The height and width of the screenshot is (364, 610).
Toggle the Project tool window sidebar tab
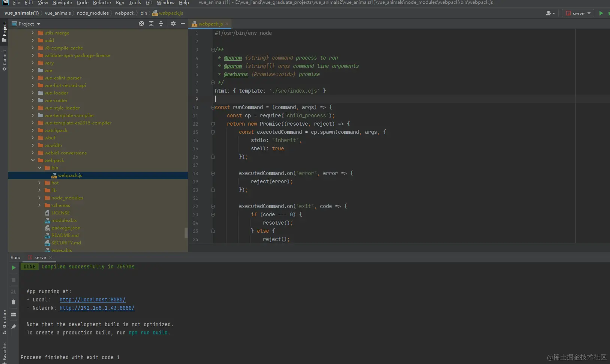pos(4,31)
